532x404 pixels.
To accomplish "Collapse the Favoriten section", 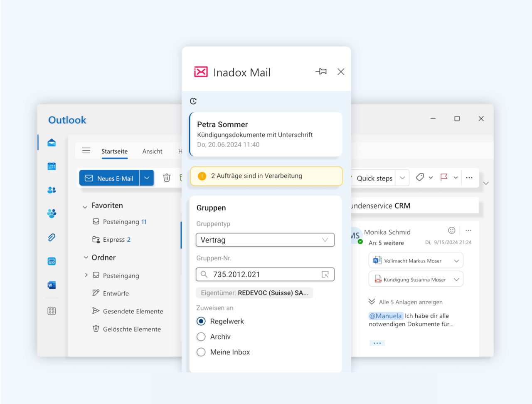I will (x=85, y=207).
